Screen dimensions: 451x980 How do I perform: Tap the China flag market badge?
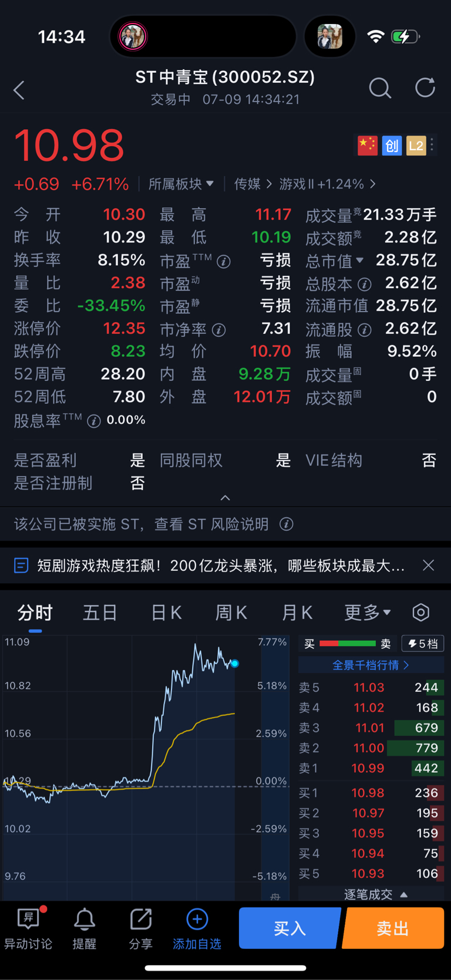[368, 146]
